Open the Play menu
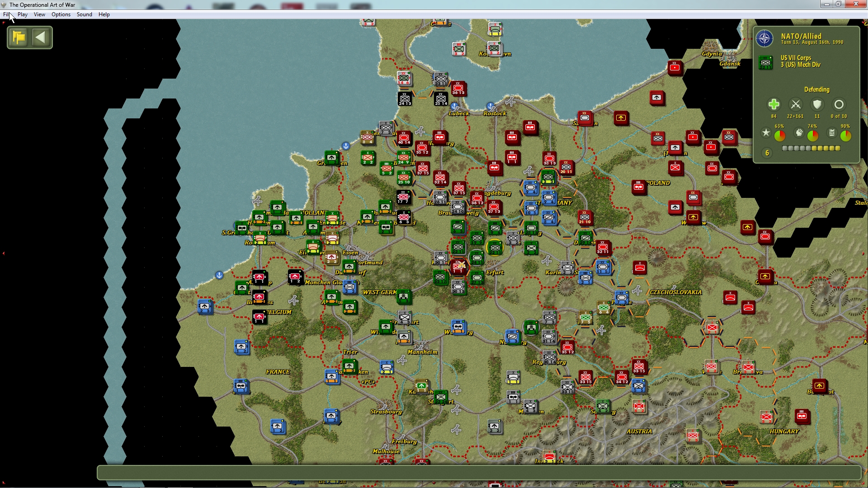The width and height of the screenshot is (868, 488). pyautogui.click(x=23, y=14)
